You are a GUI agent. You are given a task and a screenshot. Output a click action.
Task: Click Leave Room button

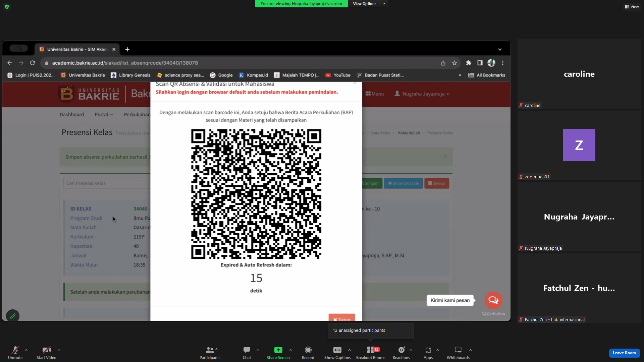624,353
